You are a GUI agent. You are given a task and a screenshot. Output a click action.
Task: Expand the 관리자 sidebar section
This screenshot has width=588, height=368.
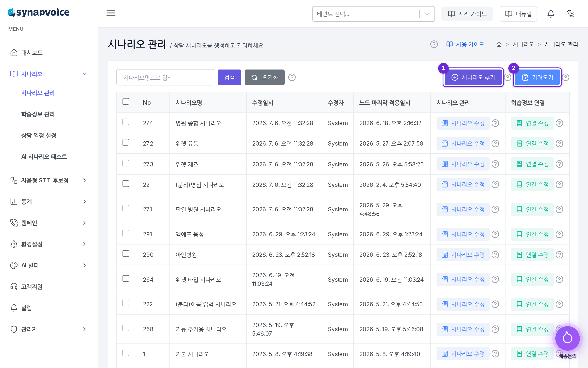[x=85, y=329]
